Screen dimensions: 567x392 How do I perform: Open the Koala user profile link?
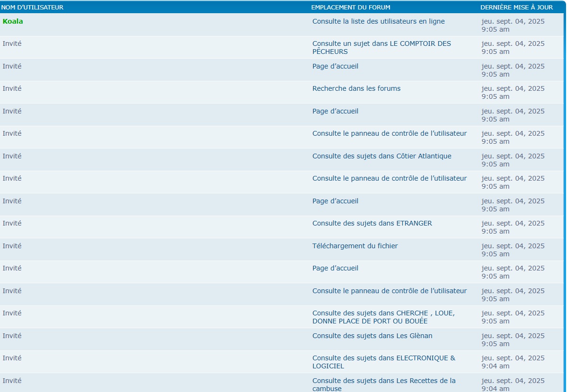coord(13,21)
